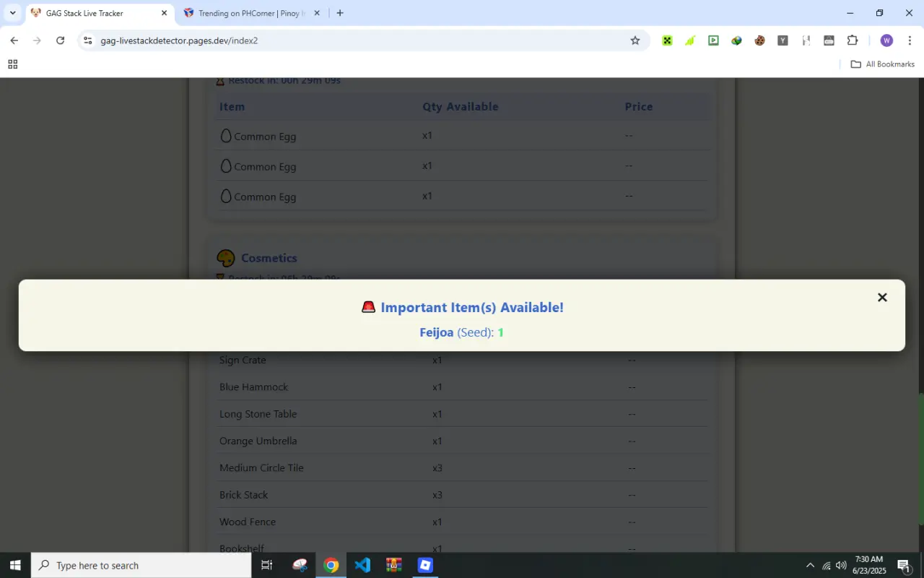The height and width of the screenshot is (578, 924).
Task: Click the Orange Umbrella row
Action: (462, 441)
